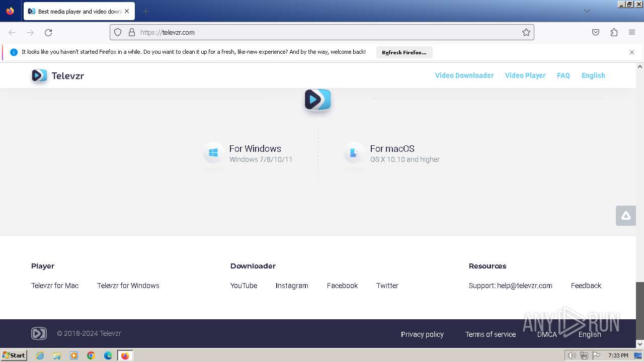Click the help@televzr.com support link
This screenshot has height=362, width=644.
525,286
